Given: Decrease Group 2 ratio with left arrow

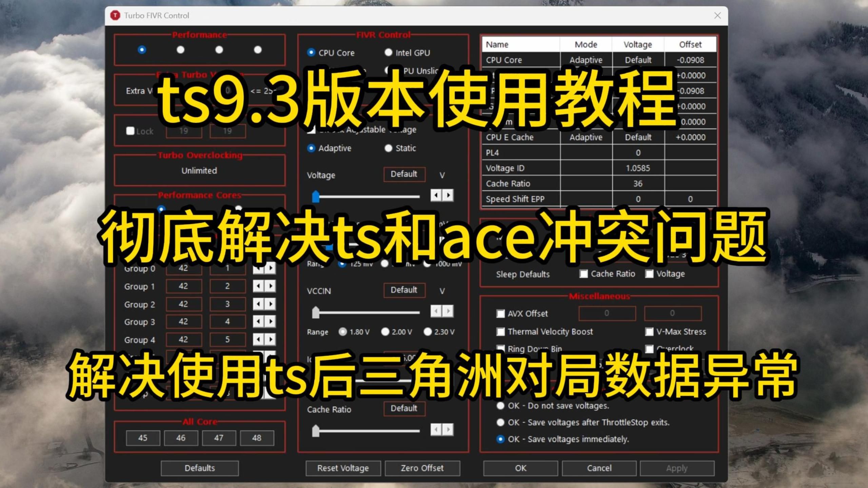Looking at the screenshot, I should (x=258, y=304).
